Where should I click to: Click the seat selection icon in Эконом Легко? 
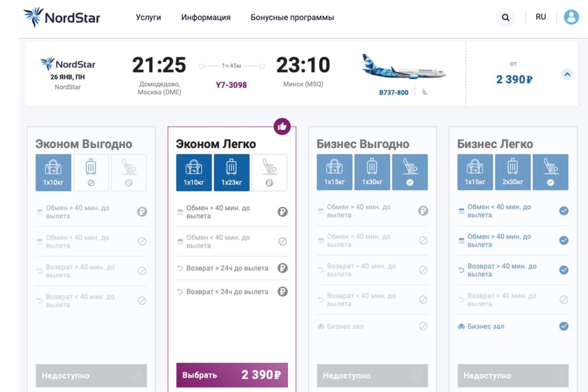[269, 172]
